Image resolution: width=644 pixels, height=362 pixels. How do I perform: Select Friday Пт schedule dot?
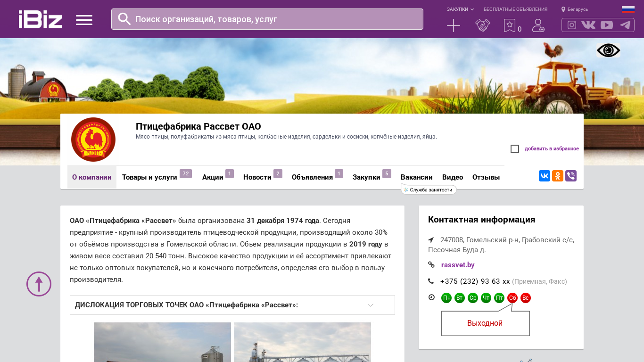[x=499, y=298]
